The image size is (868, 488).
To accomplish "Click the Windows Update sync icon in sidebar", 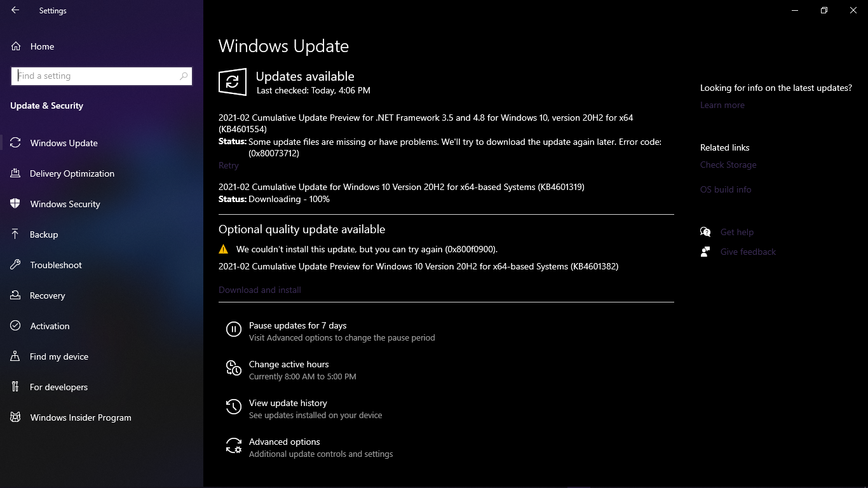I will click(x=16, y=143).
